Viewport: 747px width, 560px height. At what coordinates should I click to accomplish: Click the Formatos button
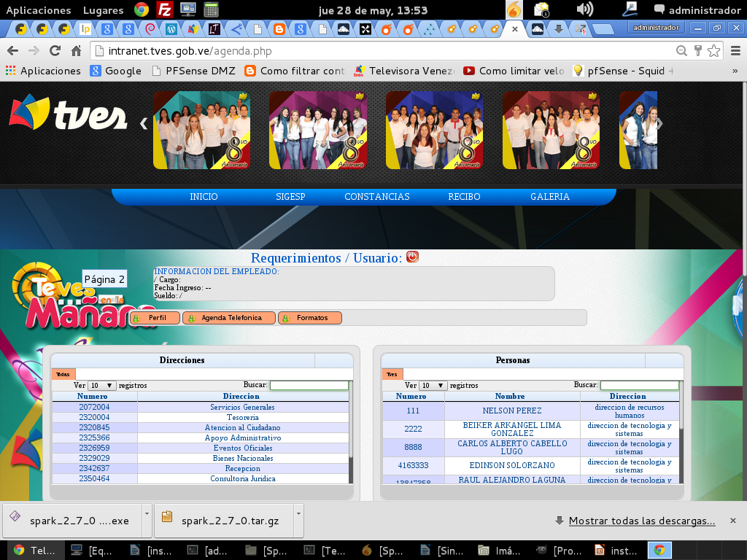(310, 318)
